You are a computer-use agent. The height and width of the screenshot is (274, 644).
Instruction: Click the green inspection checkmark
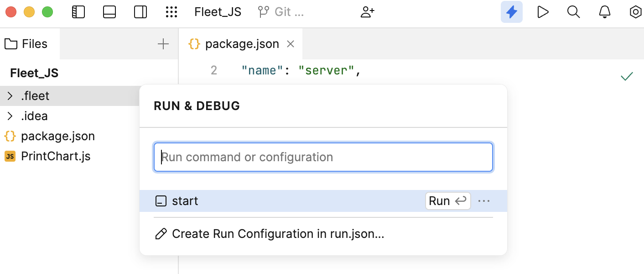[x=627, y=76]
